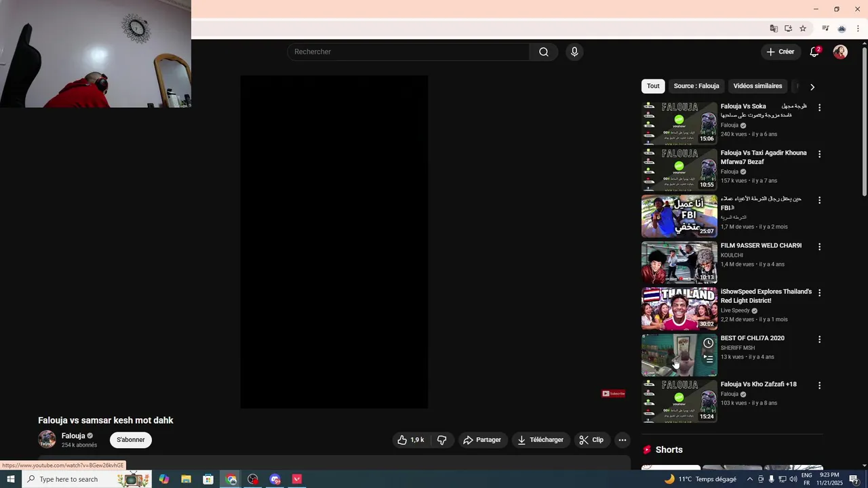Click the SHERIFF MSH channel name
The height and width of the screenshot is (488, 868).
737,348
